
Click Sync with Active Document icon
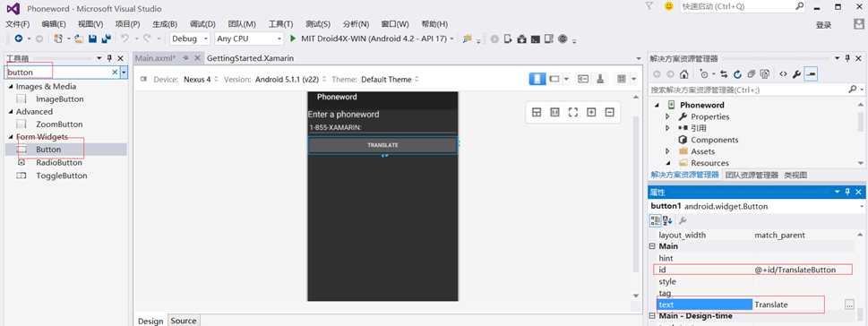(x=724, y=73)
